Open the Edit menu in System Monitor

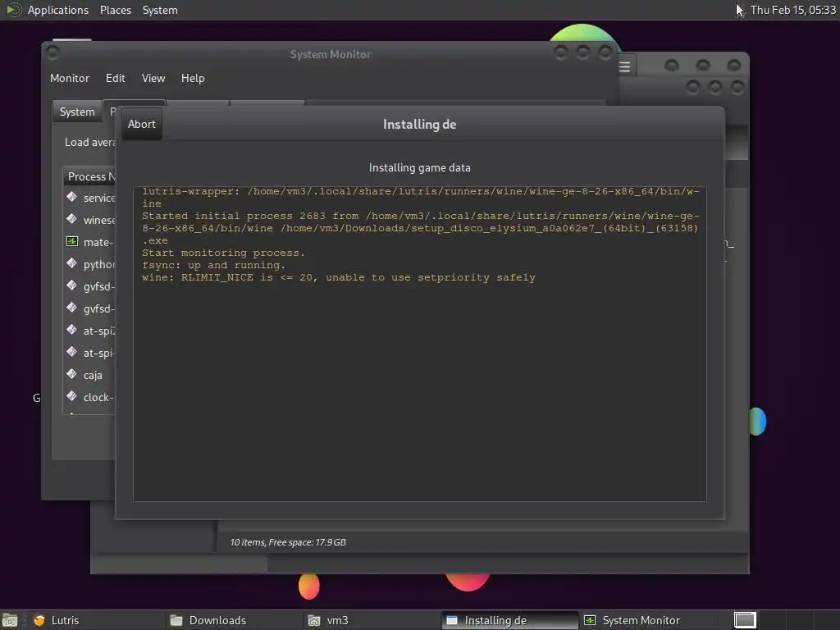tap(115, 78)
